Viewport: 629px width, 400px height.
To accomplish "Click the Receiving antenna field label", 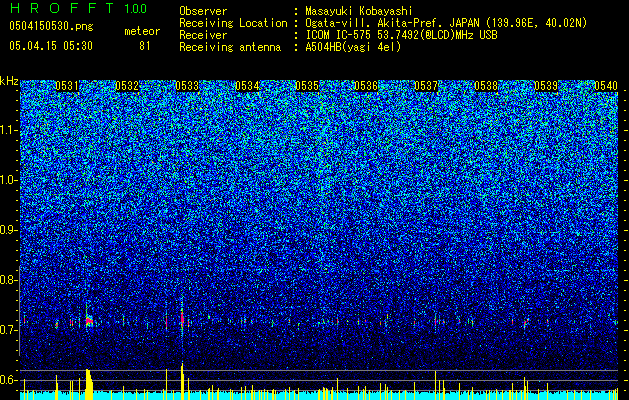I will coord(230,47).
